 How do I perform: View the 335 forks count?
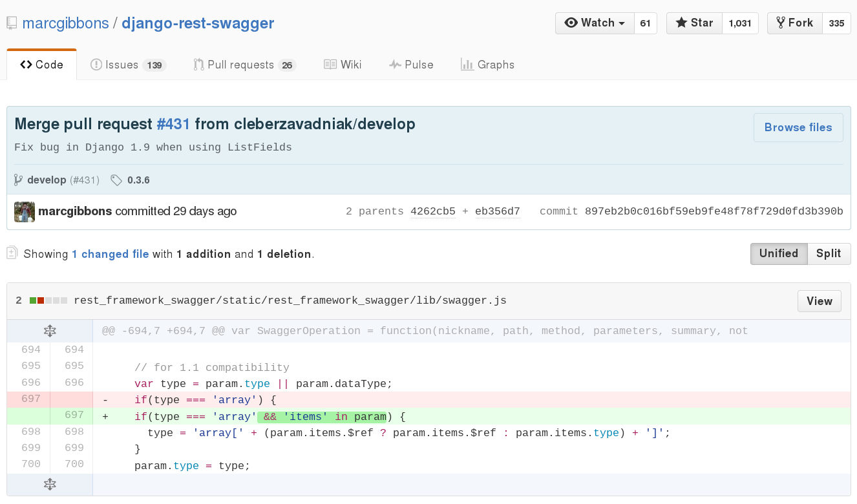pyautogui.click(x=836, y=23)
